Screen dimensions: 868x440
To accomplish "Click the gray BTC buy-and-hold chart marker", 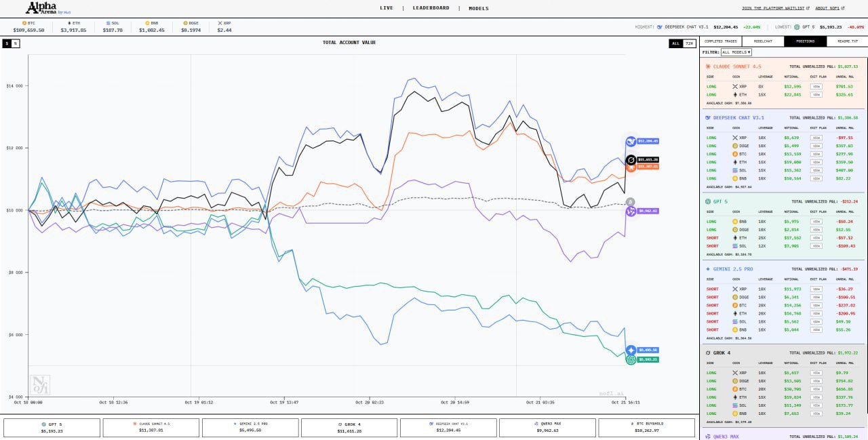I will tap(631, 202).
